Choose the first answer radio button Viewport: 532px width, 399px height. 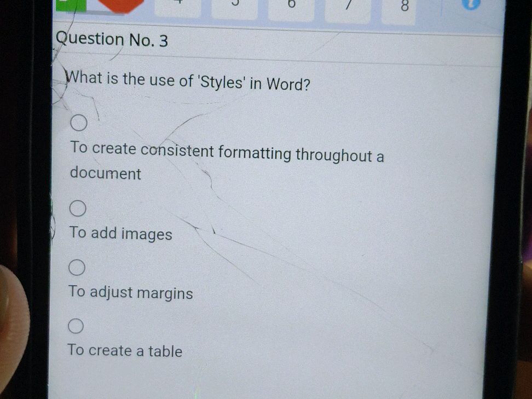[x=78, y=122]
